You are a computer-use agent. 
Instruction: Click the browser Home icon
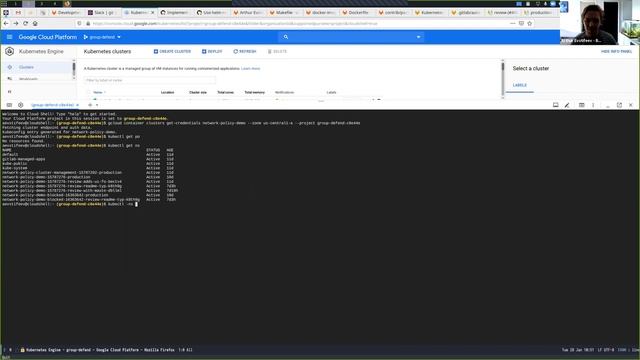(35, 24)
